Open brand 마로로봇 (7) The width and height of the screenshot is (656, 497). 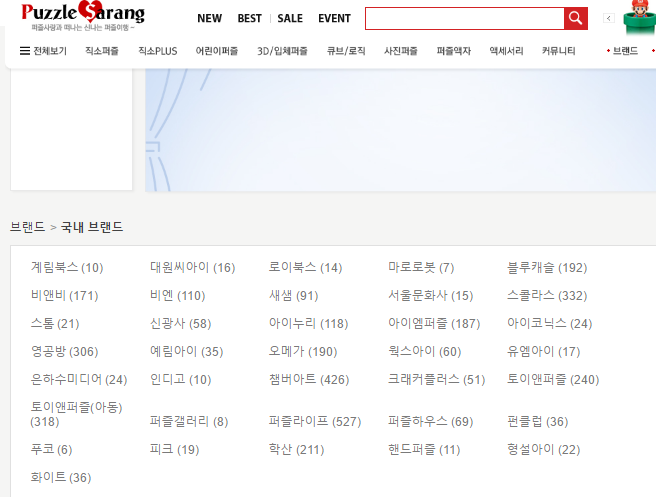pyautogui.click(x=421, y=267)
